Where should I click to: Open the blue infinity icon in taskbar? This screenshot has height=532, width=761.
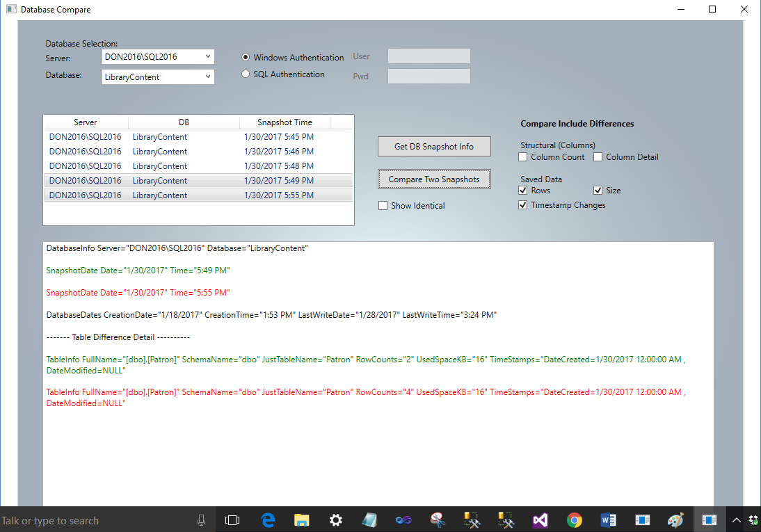(403, 520)
